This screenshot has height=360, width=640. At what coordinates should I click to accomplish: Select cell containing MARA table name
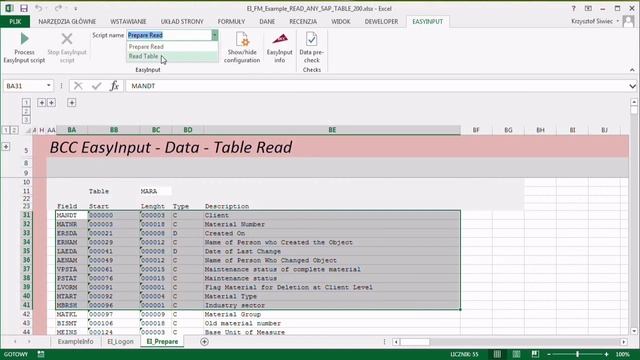(156, 191)
